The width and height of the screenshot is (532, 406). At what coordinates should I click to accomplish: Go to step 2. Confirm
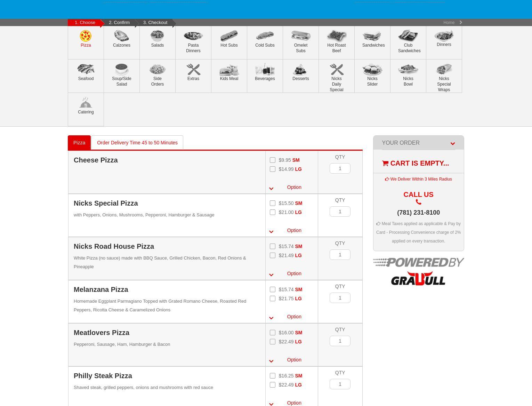119,23
